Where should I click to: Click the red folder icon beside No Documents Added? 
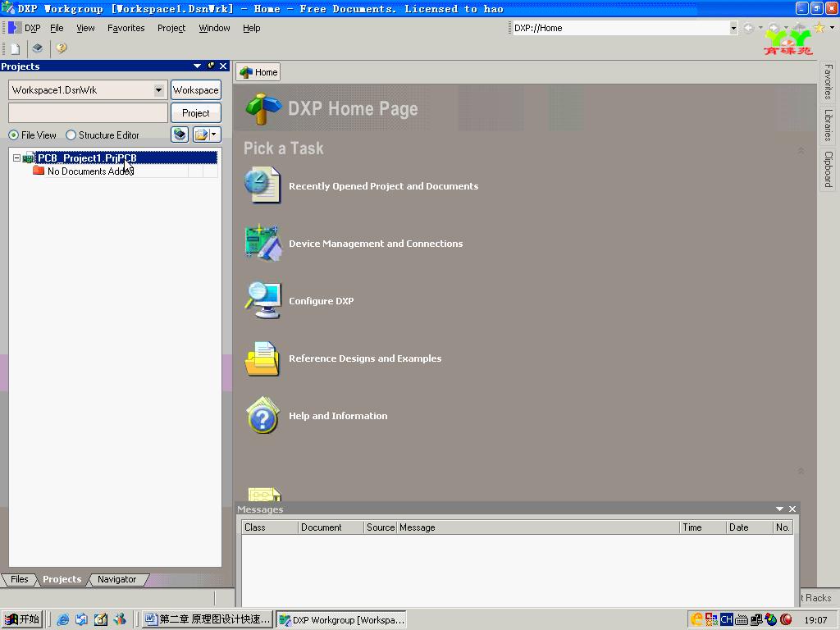pos(38,171)
